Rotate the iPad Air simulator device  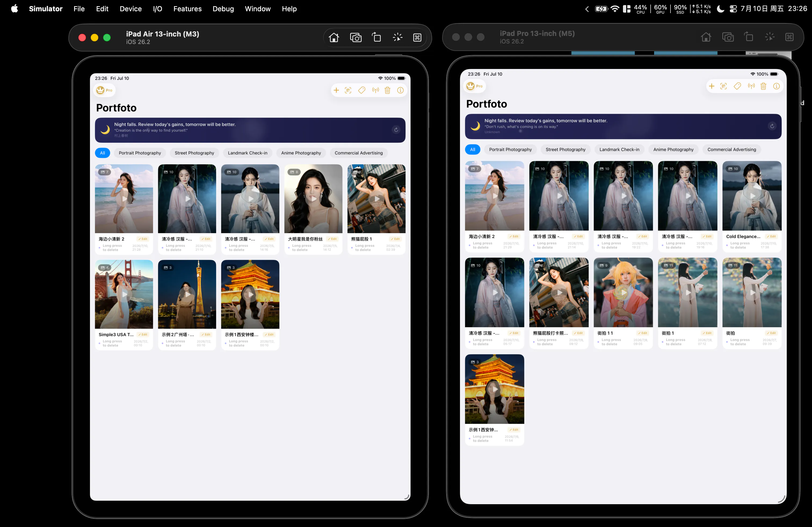(x=376, y=37)
